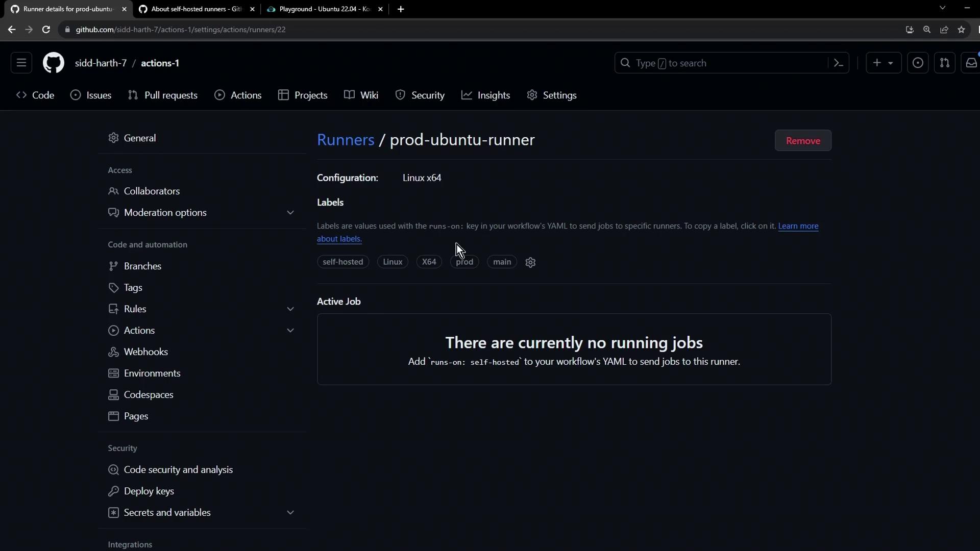The image size is (980, 551).
Task: Expand the Moderation options section
Action: tap(290, 213)
